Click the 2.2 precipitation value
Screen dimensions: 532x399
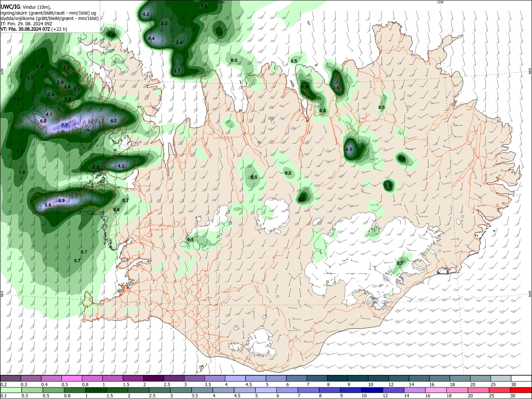(x=164, y=23)
